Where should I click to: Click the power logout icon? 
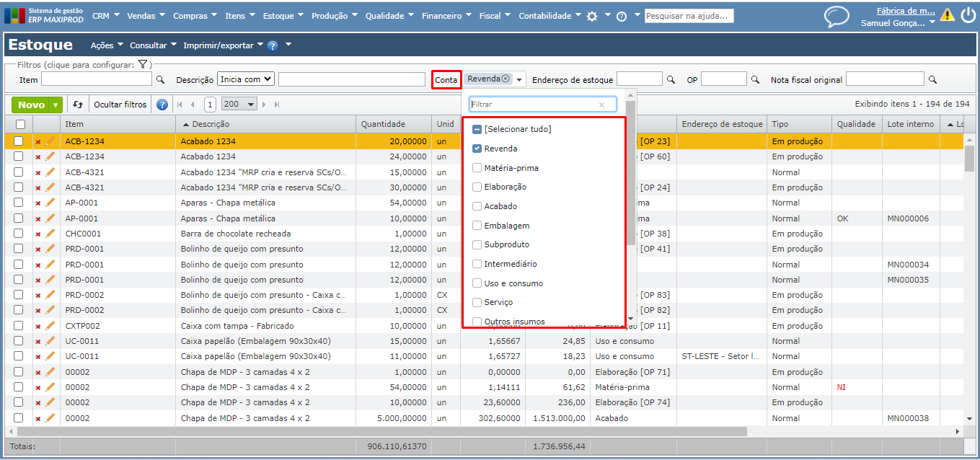[x=968, y=15]
